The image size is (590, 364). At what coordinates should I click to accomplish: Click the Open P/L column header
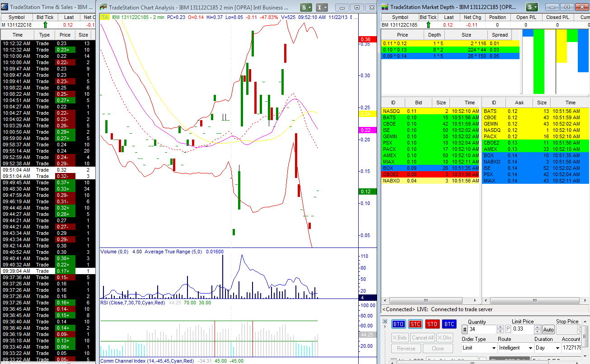point(526,18)
